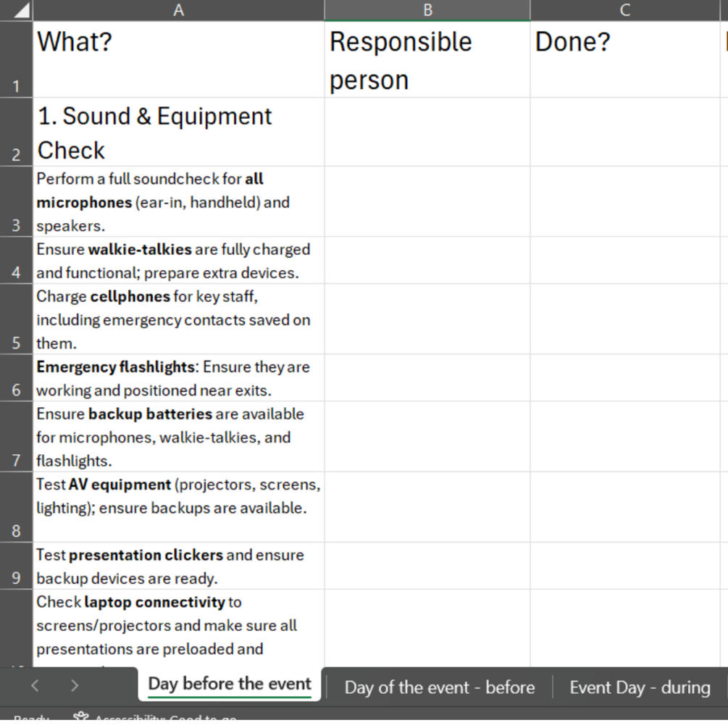Select the walkie-talkies charged cell
This screenshot has width=728, height=728.
179,261
